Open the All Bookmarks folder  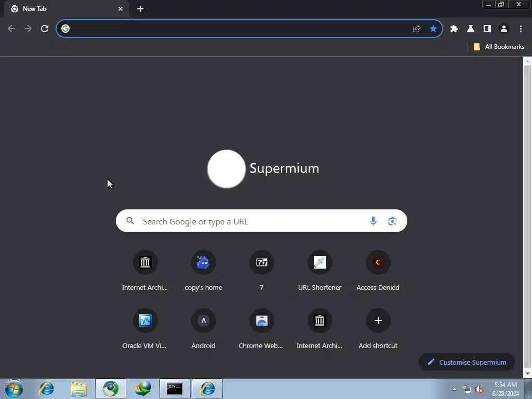click(499, 47)
